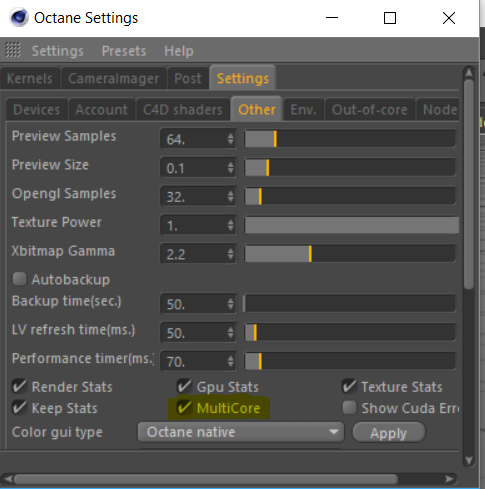Click the horizontal scrollbar thumb
This screenshot has height=489, width=485.
point(206,479)
